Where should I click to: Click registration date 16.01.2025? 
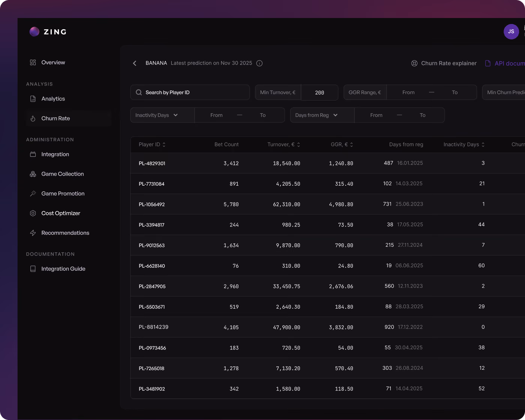[x=410, y=163]
